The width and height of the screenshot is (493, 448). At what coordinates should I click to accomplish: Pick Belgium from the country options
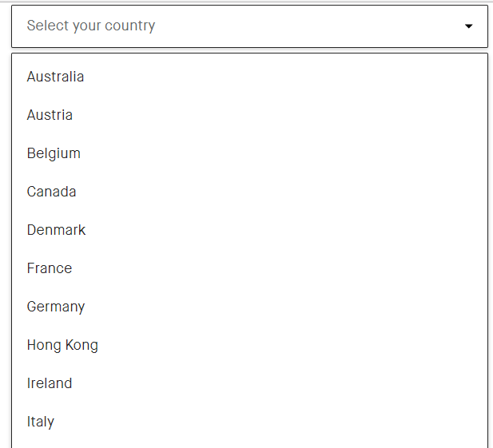click(54, 153)
